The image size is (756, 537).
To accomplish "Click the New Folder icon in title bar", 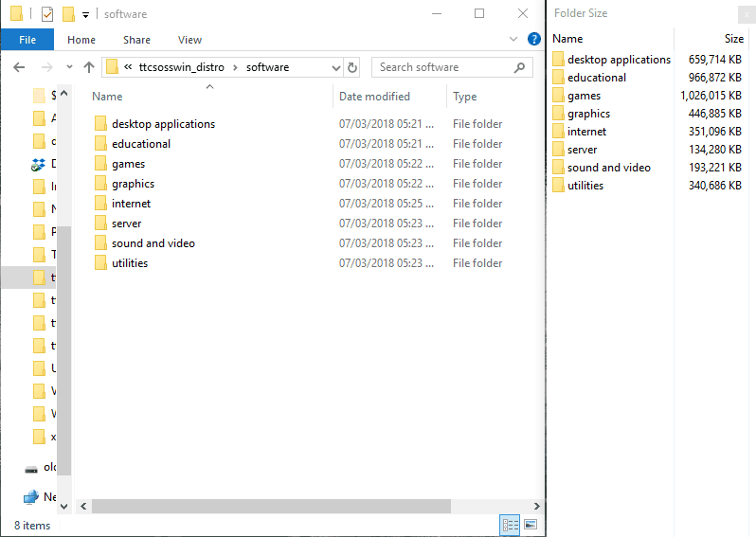I will [x=68, y=14].
